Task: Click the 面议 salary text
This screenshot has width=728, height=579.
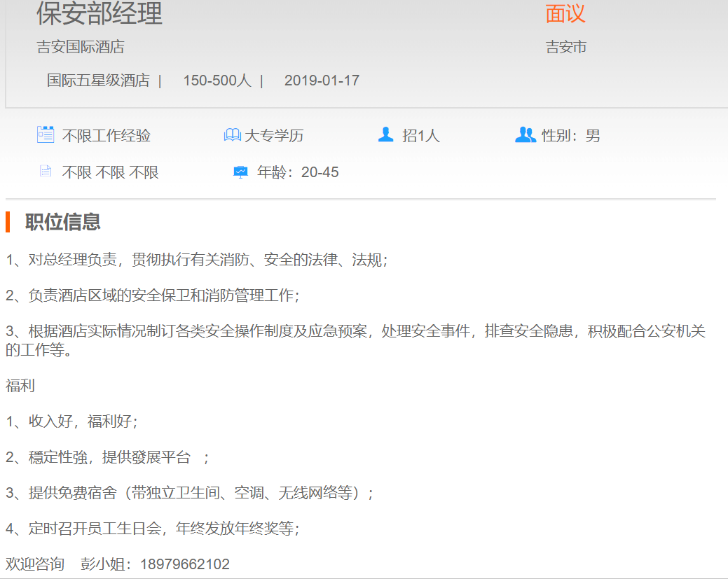Action: pyautogui.click(x=565, y=14)
